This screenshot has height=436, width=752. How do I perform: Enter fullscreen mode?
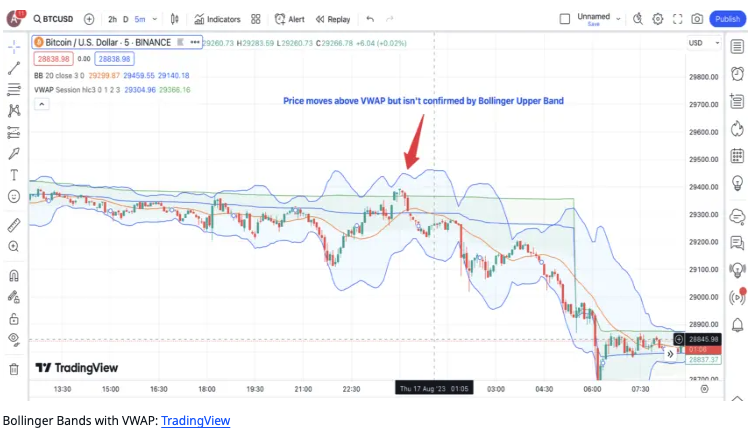point(677,19)
